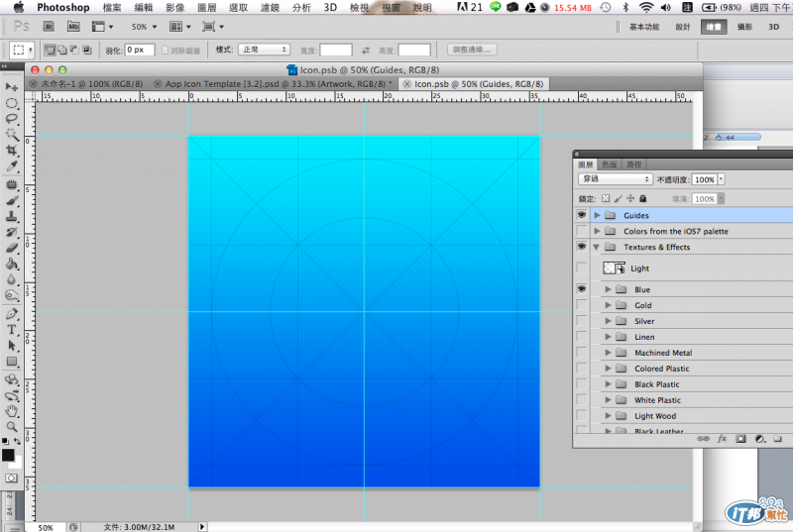The width and height of the screenshot is (793, 532).
Task: Select the Zoom tool in toolbox
Action: [12, 426]
